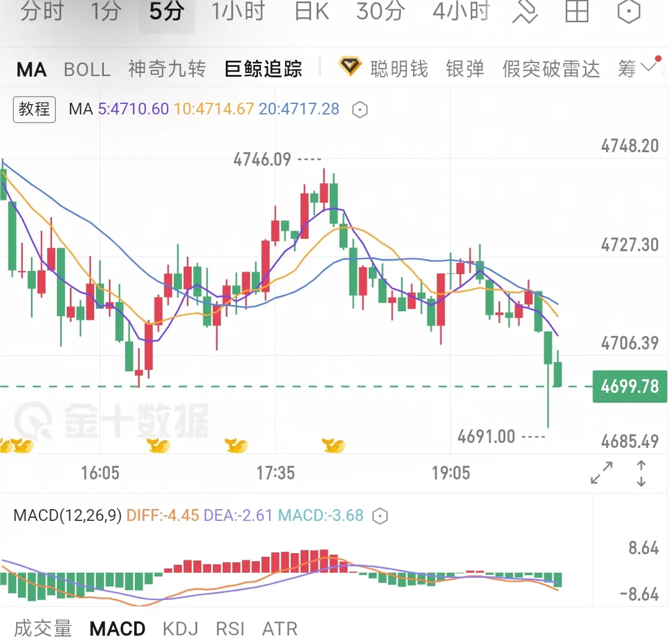Tap whale marker near 16:05 low

tap(158, 445)
